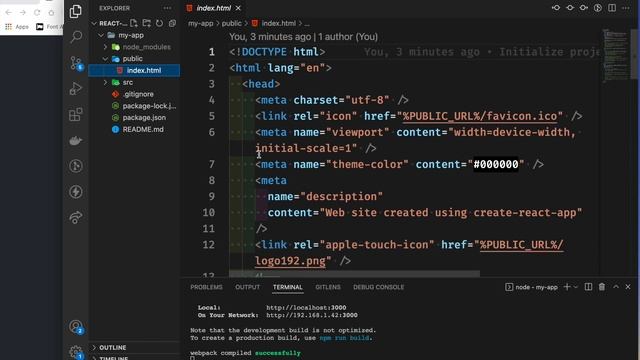Open Apps shortcut in browser bookmarks bar

(x=17, y=27)
